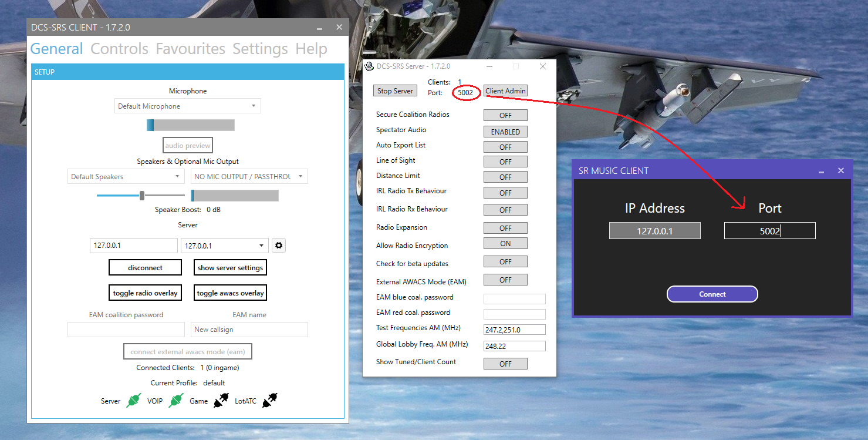The image size is (868, 440).
Task: Click Test Frequencies AM field 247.2,251.0
Action: coord(515,330)
